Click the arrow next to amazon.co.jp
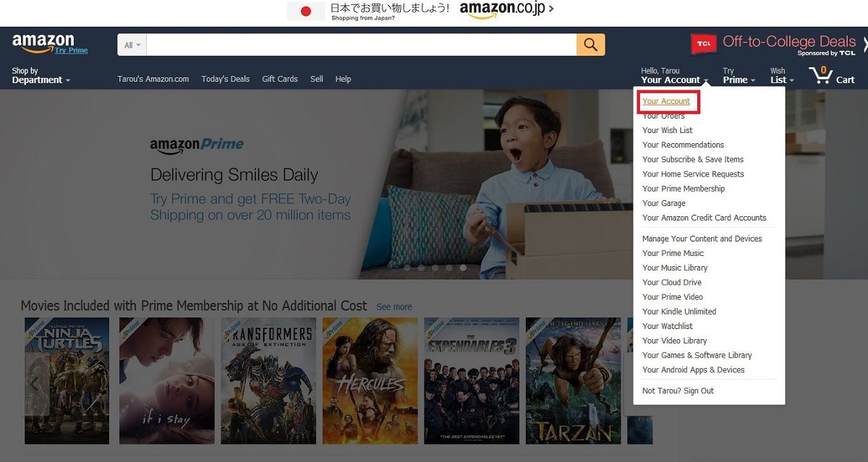The width and height of the screenshot is (868, 462). click(552, 9)
